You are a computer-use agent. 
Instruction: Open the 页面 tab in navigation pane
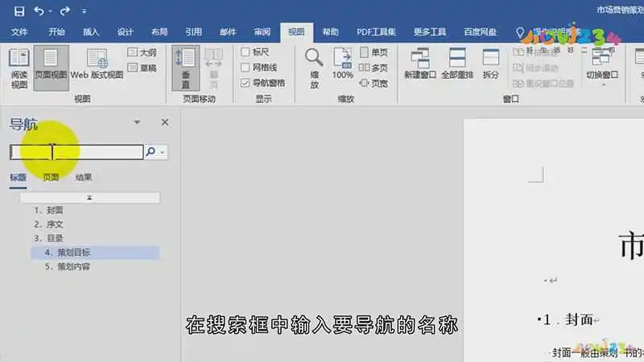tap(51, 178)
